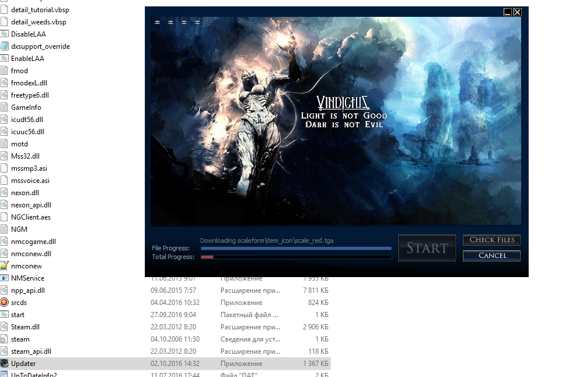Click the motd text file icon

4,144
